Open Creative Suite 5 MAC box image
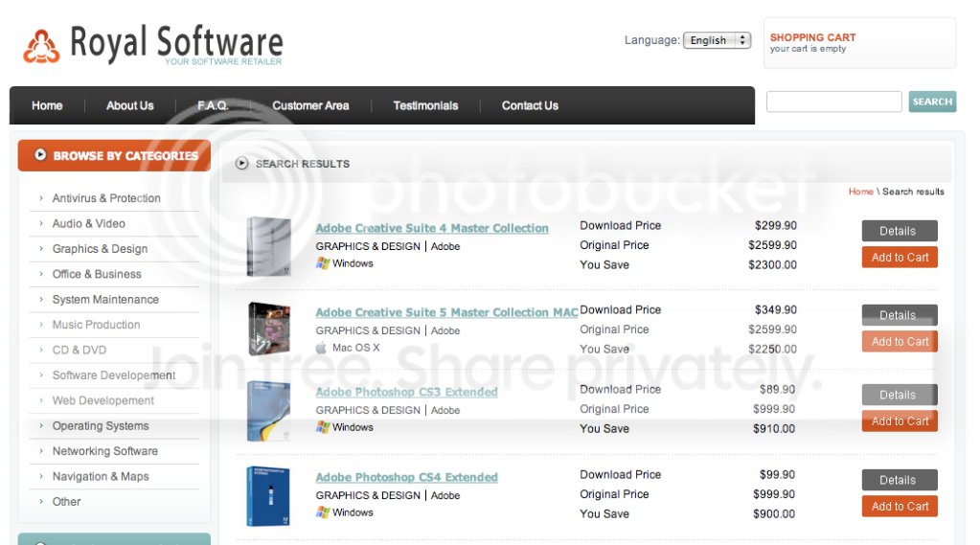The height and width of the screenshot is (545, 980). (269, 329)
